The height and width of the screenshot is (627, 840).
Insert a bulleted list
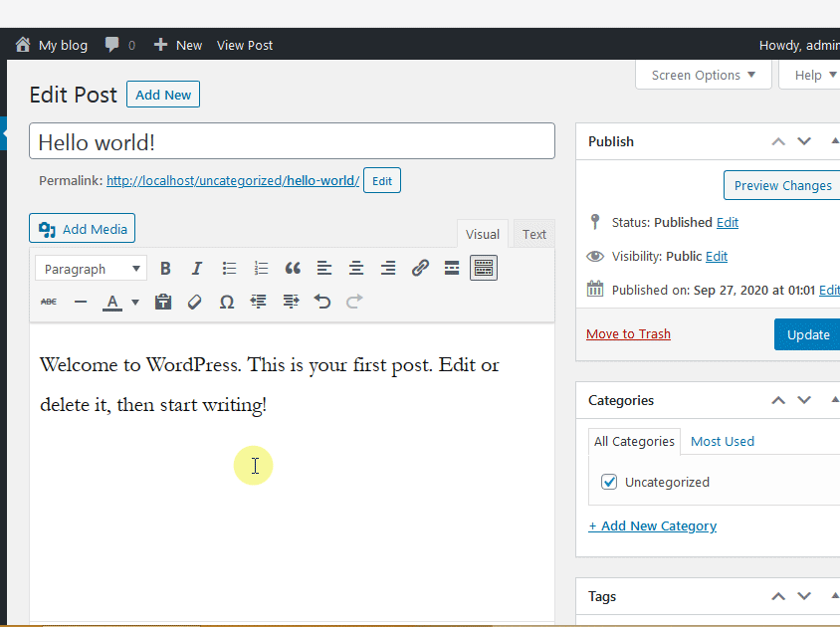coord(229,267)
